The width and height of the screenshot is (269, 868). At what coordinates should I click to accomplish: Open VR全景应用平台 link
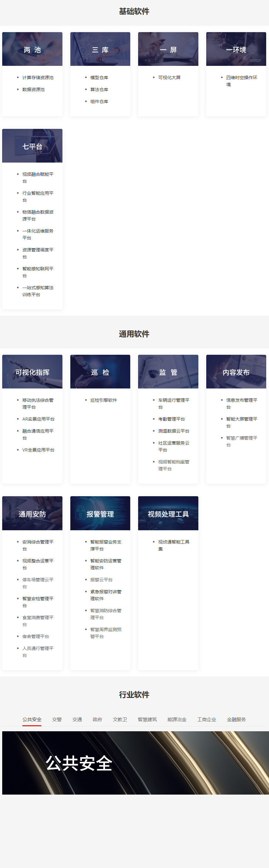click(38, 450)
